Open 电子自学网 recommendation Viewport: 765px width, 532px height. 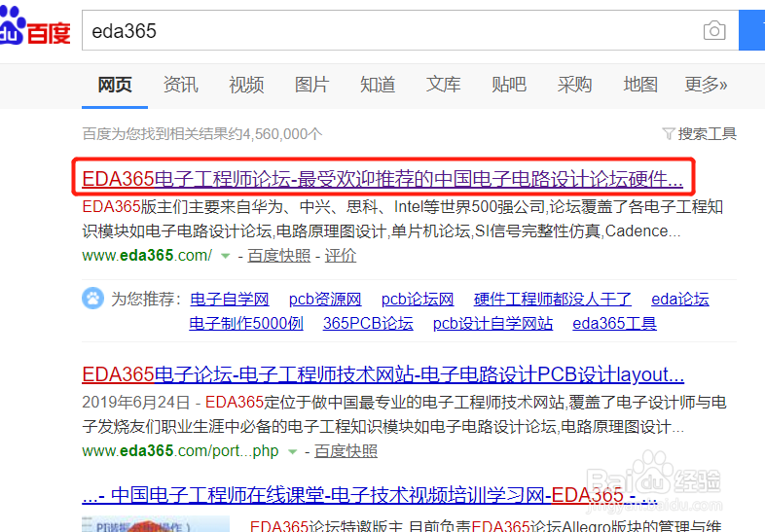[x=230, y=299]
